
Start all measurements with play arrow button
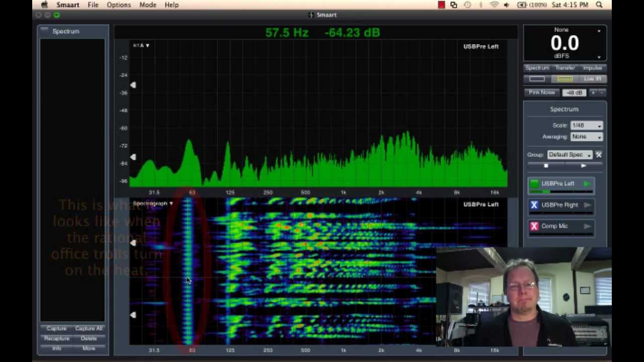tap(584, 166)
